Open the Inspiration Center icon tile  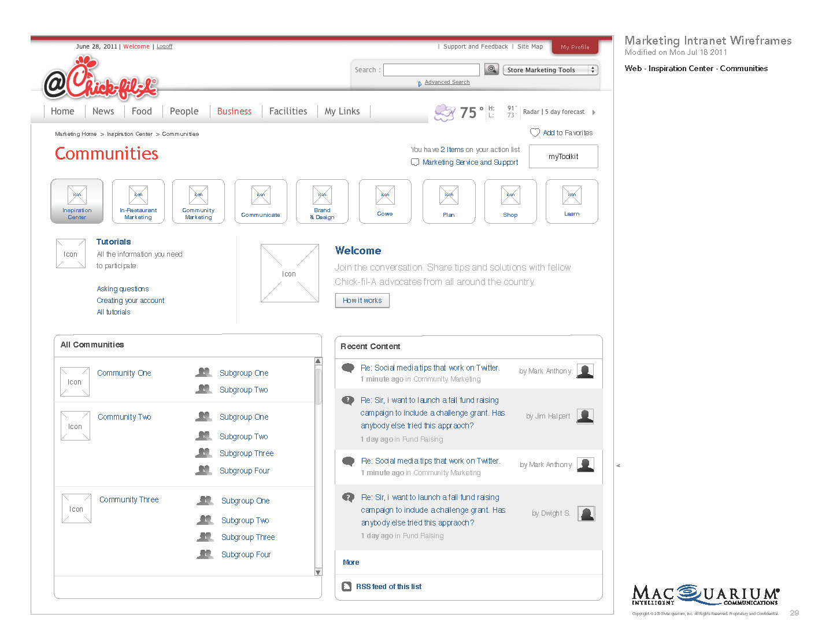pyautogui.click(x=77, y=201)
